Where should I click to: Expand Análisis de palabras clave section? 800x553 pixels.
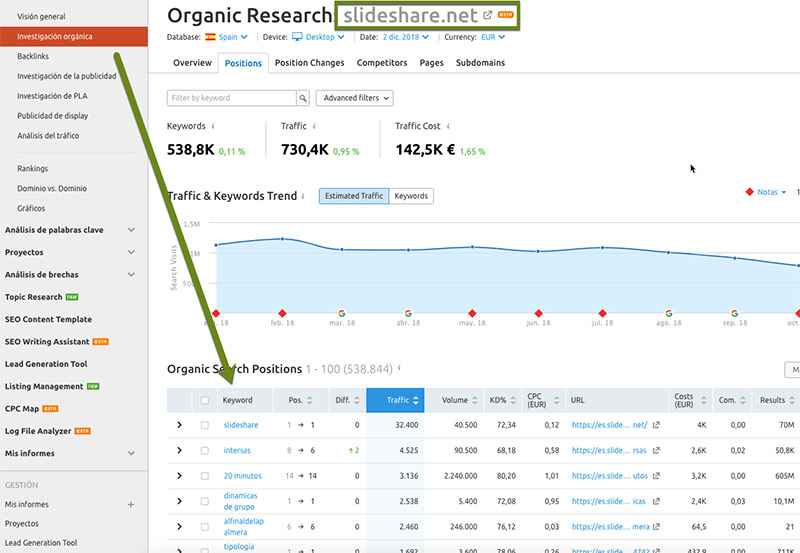[131, 230]
